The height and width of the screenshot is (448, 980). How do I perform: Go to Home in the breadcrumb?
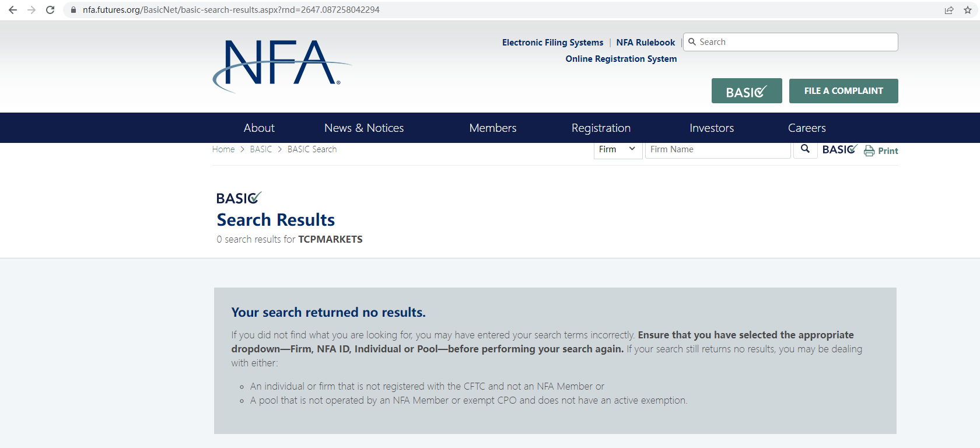point(223,149)
